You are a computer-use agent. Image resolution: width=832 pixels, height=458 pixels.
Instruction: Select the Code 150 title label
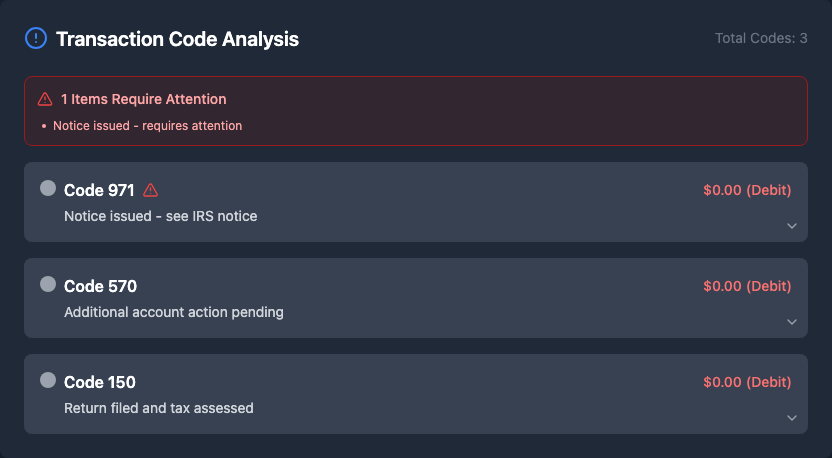(x=100, y=382)
